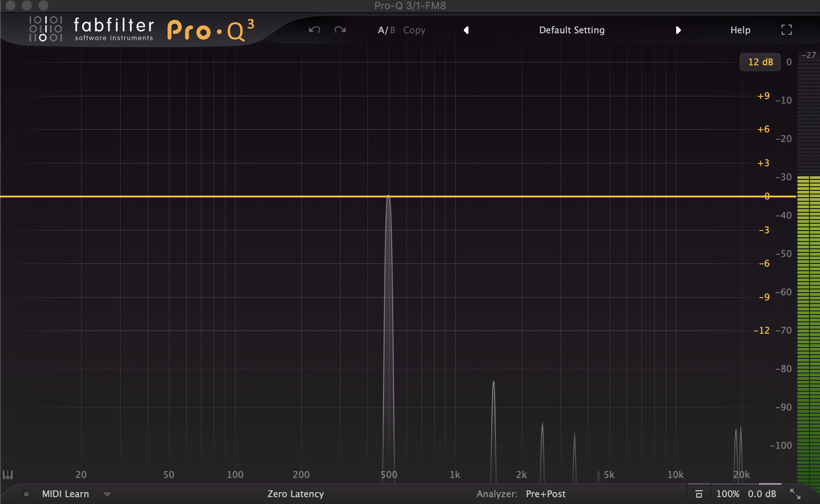
Task: Click the resize interface arrows icon
Action: click(x=795, y=494)
